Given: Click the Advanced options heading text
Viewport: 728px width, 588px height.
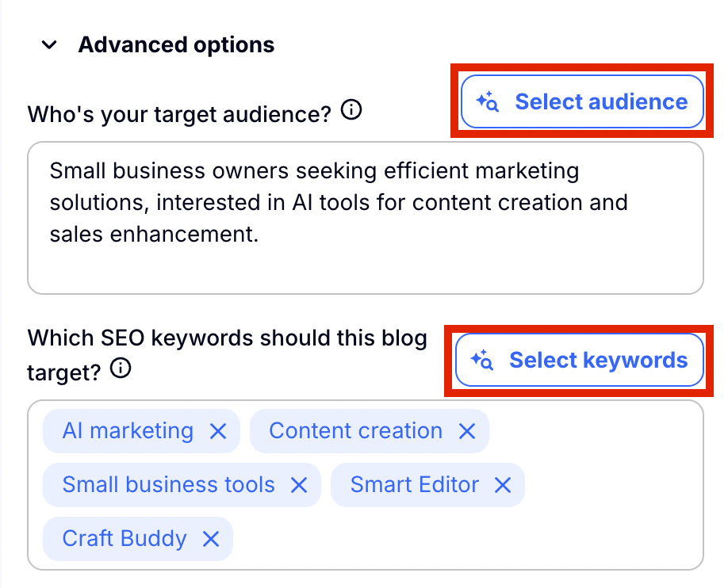Looking at the screenshot, I should pyautogui.click(x=176, y=45).
